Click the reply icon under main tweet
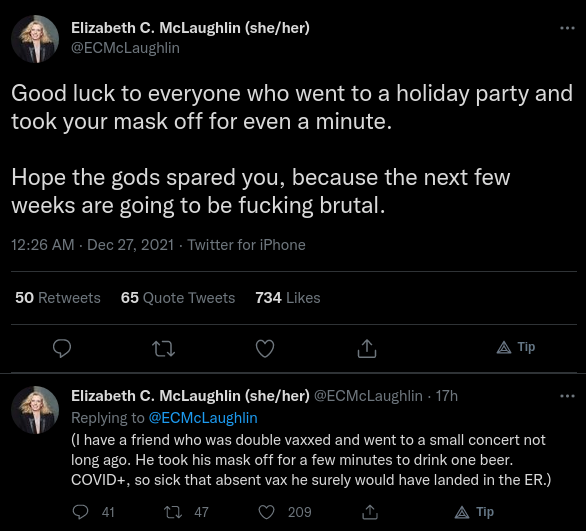The image size is (586, 531). (62, 348)
